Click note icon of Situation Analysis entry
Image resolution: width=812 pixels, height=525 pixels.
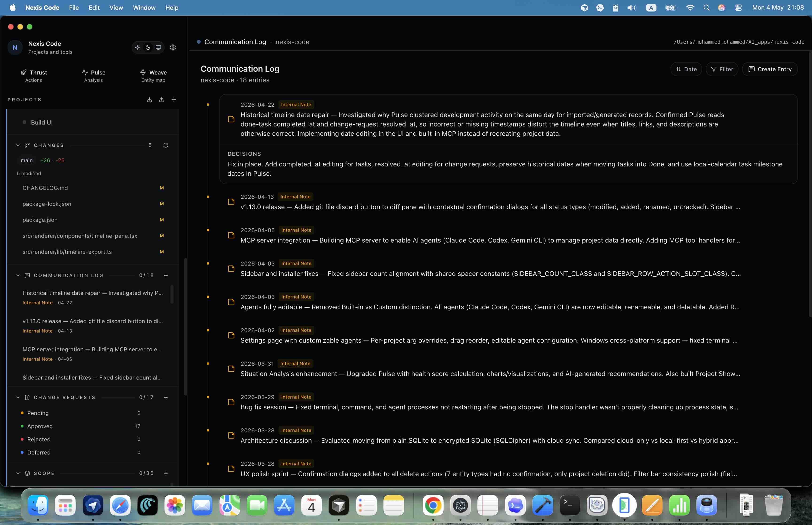[x=231, y=368]
